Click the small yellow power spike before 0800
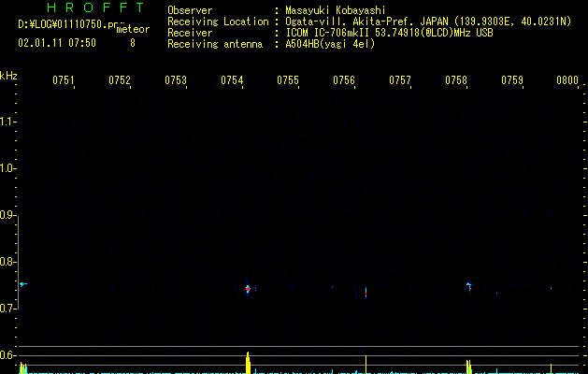 point(551,368)
